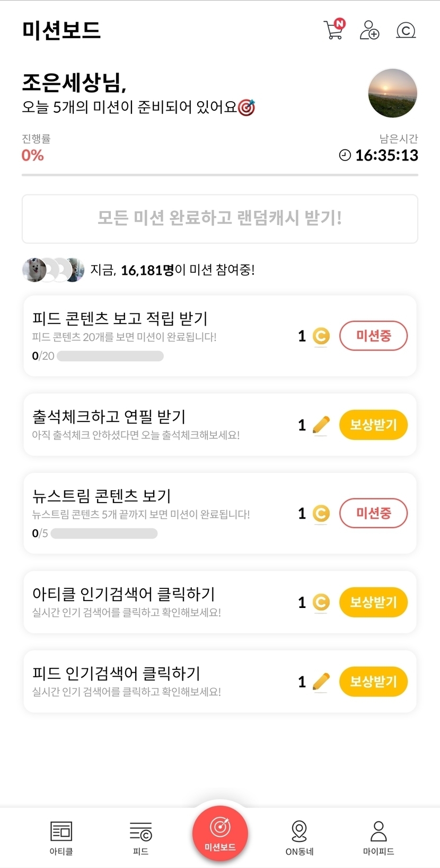Image resolution: width=440 pixels, height=868 pixels.
Task: Switch to the 피드 tab
Action: [140, 838]
